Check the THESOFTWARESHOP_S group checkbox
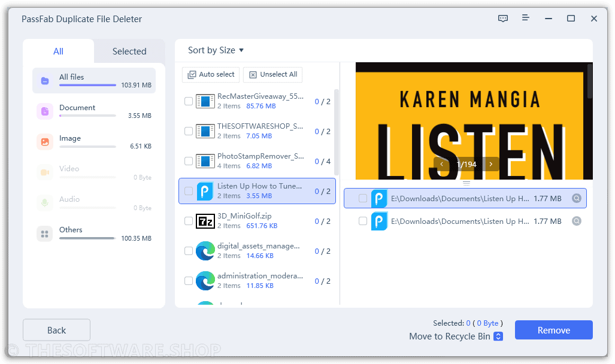 (189, 131)
